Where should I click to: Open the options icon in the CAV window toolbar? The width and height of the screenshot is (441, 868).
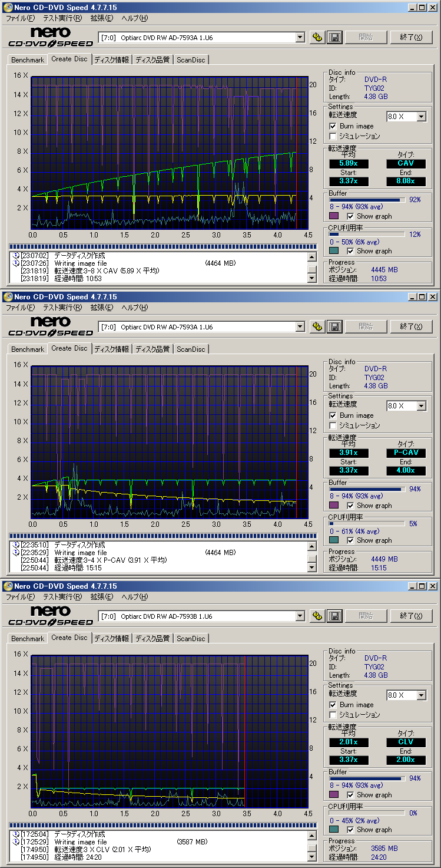pos(317,37)
